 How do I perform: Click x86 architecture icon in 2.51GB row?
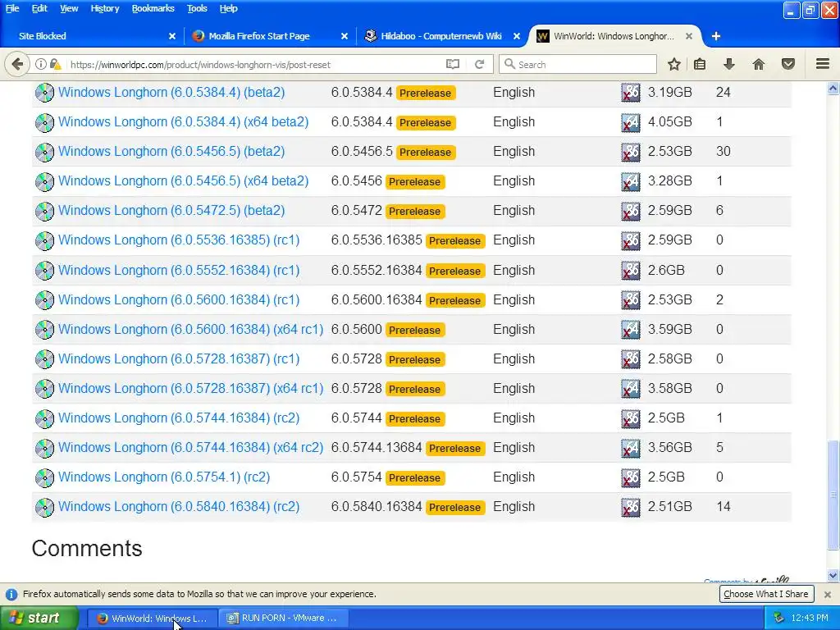[x=631, y=507]
